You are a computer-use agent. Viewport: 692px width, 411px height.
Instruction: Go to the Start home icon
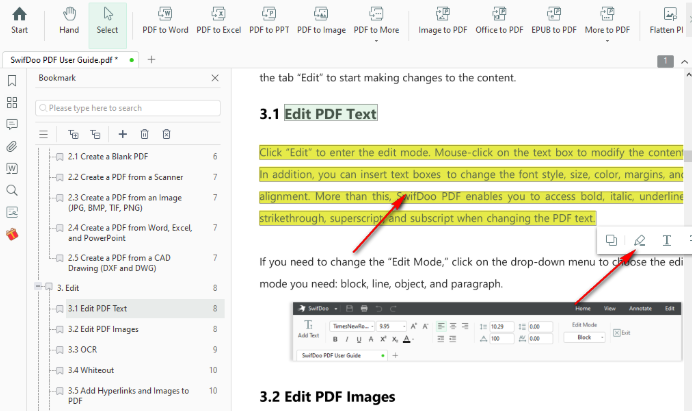19,21
